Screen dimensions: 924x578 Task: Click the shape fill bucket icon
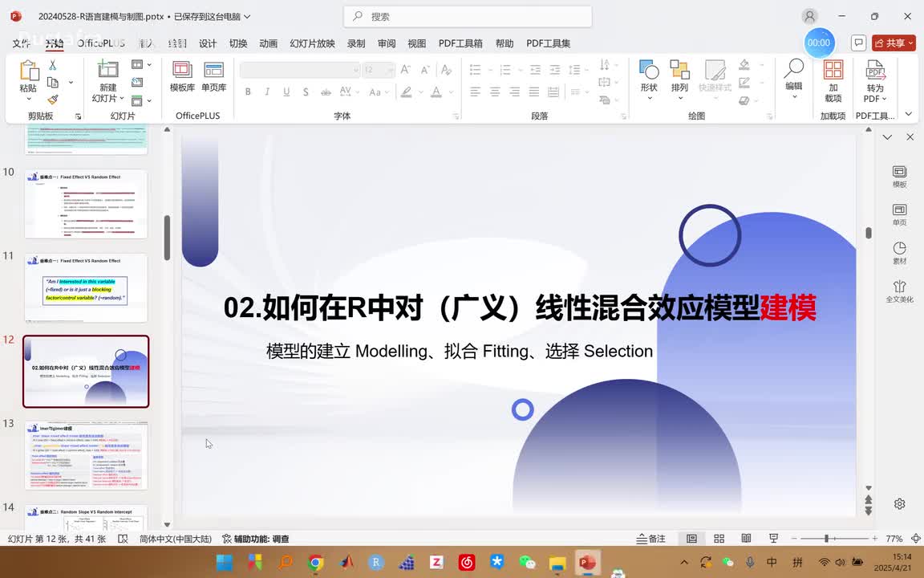(744, 65)
